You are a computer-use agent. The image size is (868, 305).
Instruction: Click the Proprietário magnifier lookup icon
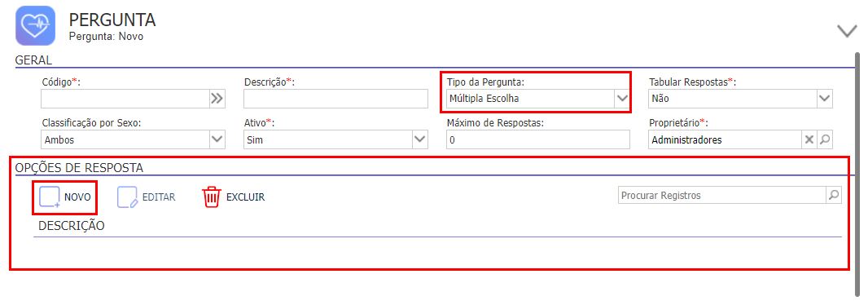825,139
